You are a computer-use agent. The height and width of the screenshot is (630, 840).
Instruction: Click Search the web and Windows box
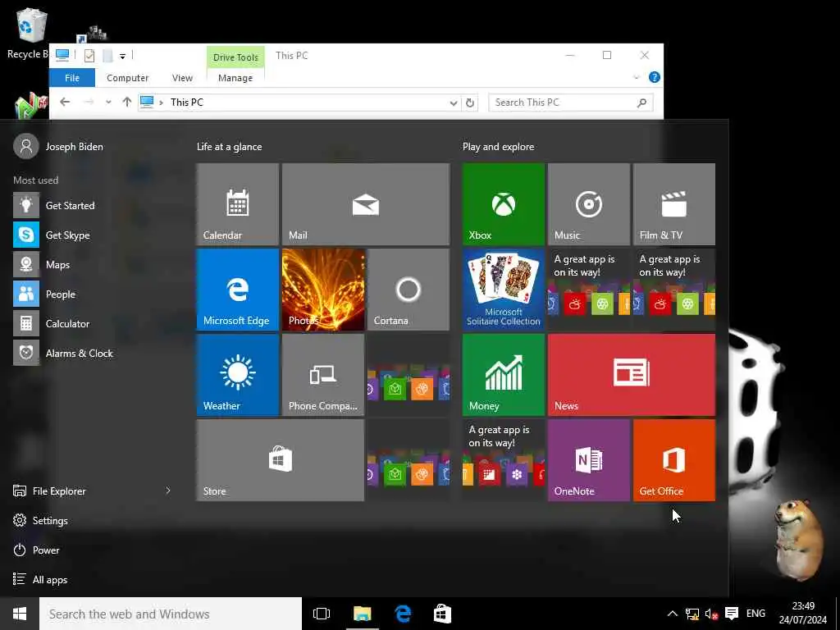171,614
